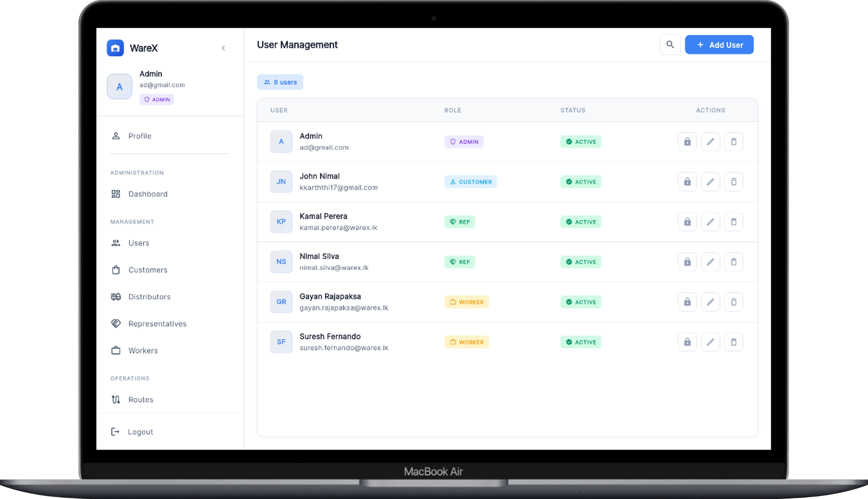
Task: Click Admin row ACTIVE status badge
Action: 581,142
